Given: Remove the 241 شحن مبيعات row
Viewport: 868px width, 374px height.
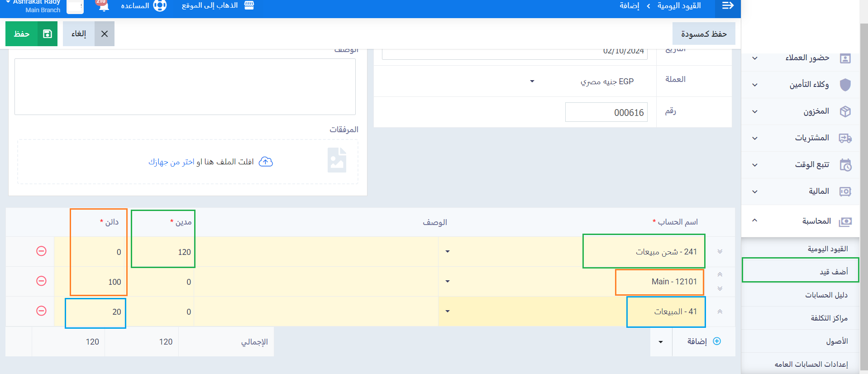Looking at the screenshot, I should coord(41,251).
